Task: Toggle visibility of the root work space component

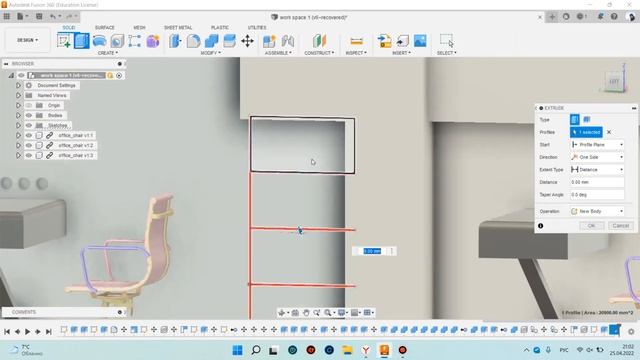Action: click(x=21, y=75)
